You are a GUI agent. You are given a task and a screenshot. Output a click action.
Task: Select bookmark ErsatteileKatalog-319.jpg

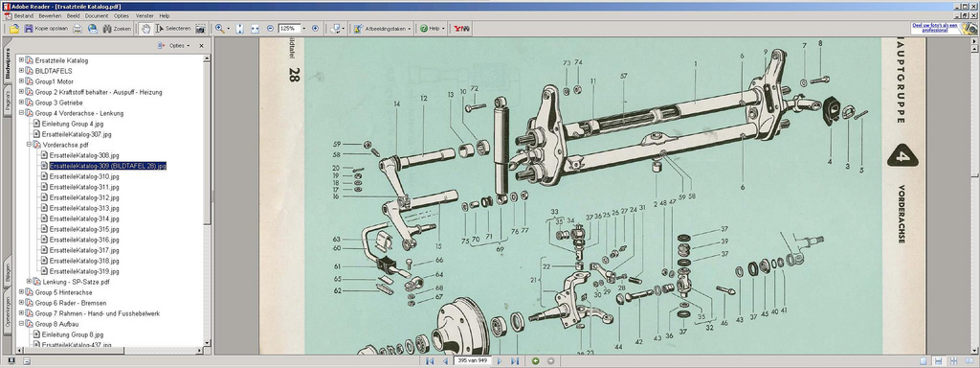click(84, 271)
